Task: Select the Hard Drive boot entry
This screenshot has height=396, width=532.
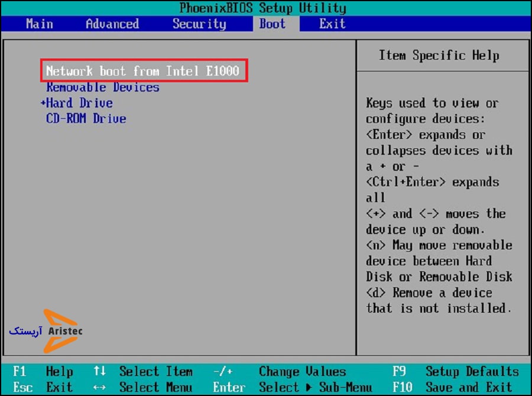Action: (x=80, y=103)
